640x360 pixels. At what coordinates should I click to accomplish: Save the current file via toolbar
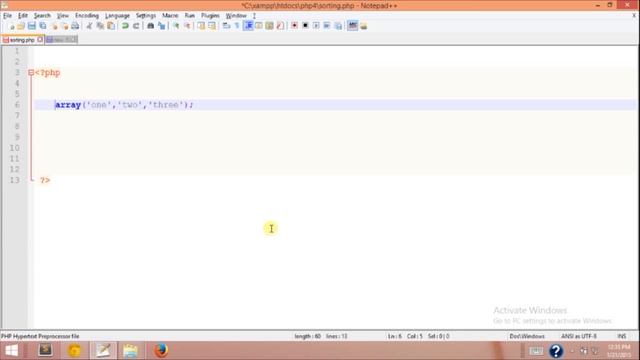tap(31, 26)
